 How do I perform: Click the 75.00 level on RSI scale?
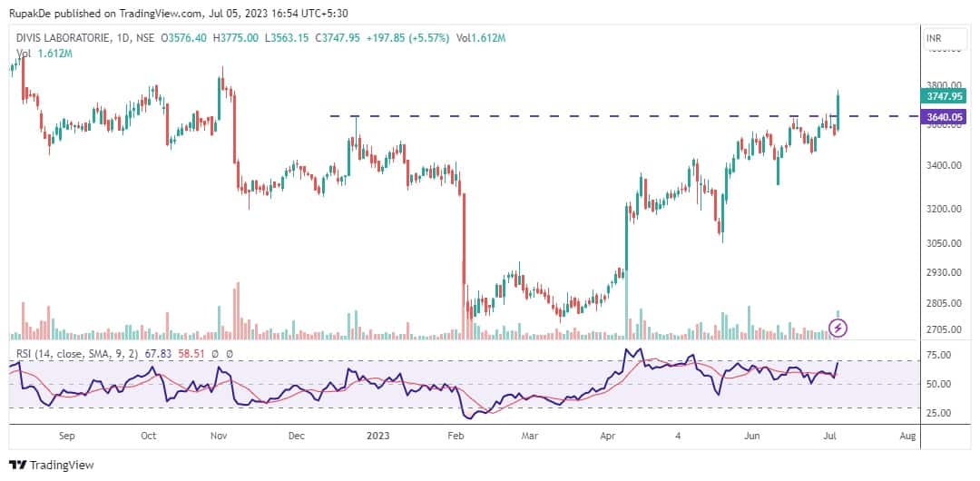click(x=937, y=356)
